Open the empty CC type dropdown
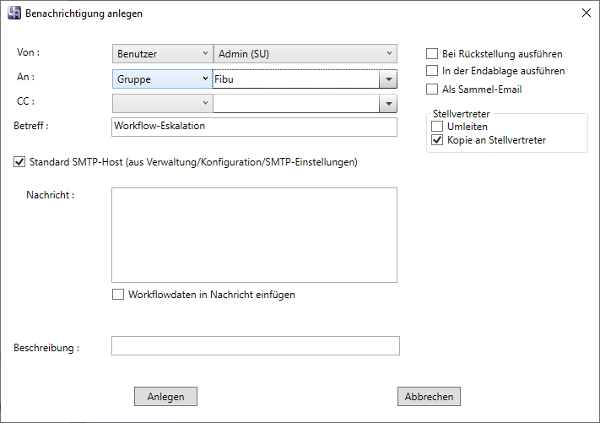Image resolution: width=600 pixels, height=423 pixels. click(x=162, y=103)
